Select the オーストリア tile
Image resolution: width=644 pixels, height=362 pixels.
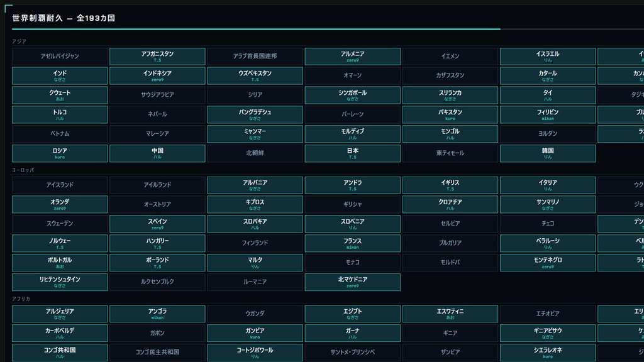click(157, 204)
